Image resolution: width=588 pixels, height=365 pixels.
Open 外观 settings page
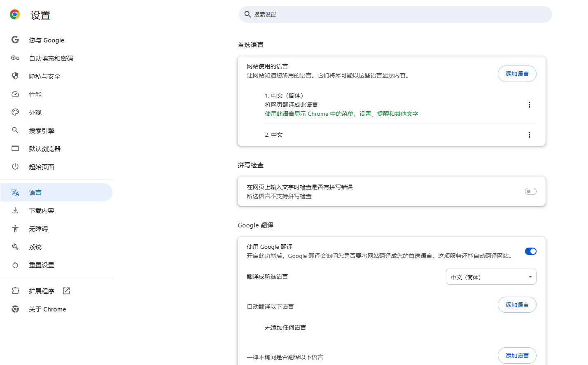pyautogui.click(x=56, y=112)
